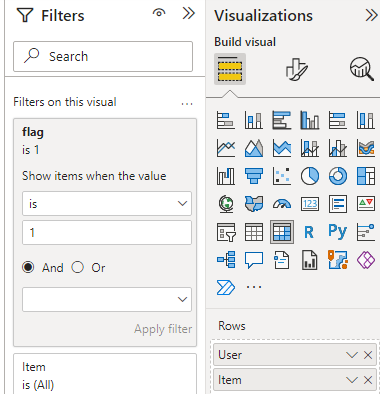Select the Slicer visual
The width and height of the screenshot is (380, 394).
tap(226, 232)
